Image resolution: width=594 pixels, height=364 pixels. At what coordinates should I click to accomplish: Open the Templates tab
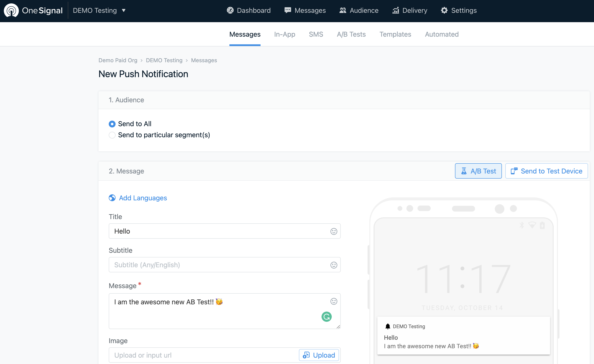pos(395,34)
